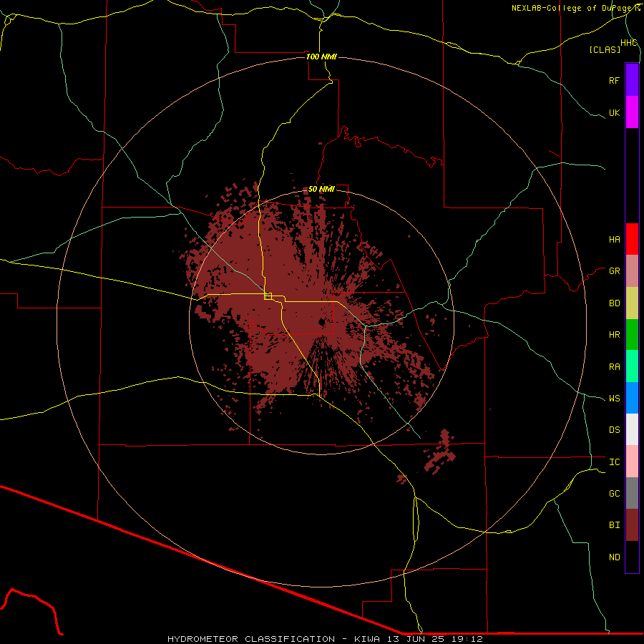This screenshot has width=644, height=644.
Task: Click the HR legend label
Action: 614,335
